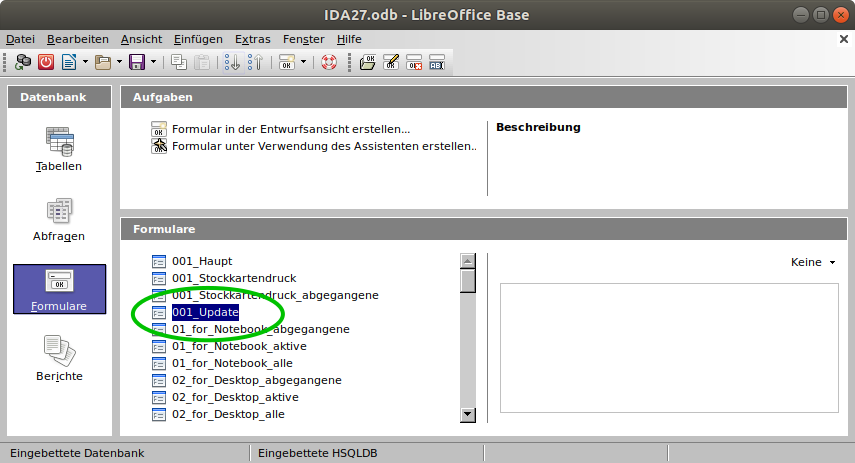Click the Open folder icon

[x=103, y=62]
